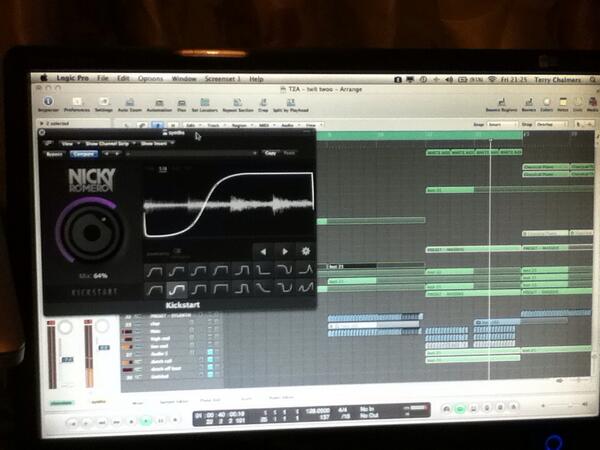Click the Repeat Section toolbar icon
600x450 pixels.
[238, 104]
